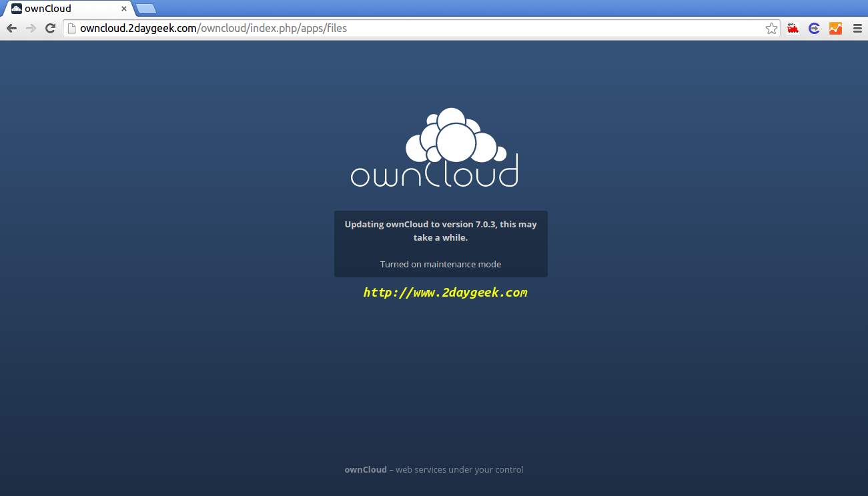Open the orange analytics chart extension
This screenshot has width=868, height=496.
835,28
